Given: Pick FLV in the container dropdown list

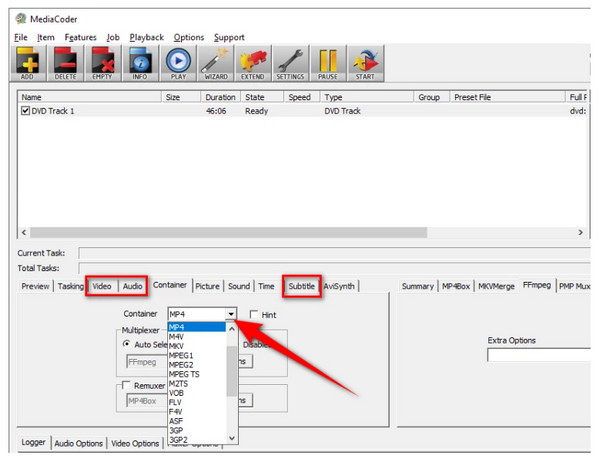Looking at the screenshot, I should pos(176,404).
